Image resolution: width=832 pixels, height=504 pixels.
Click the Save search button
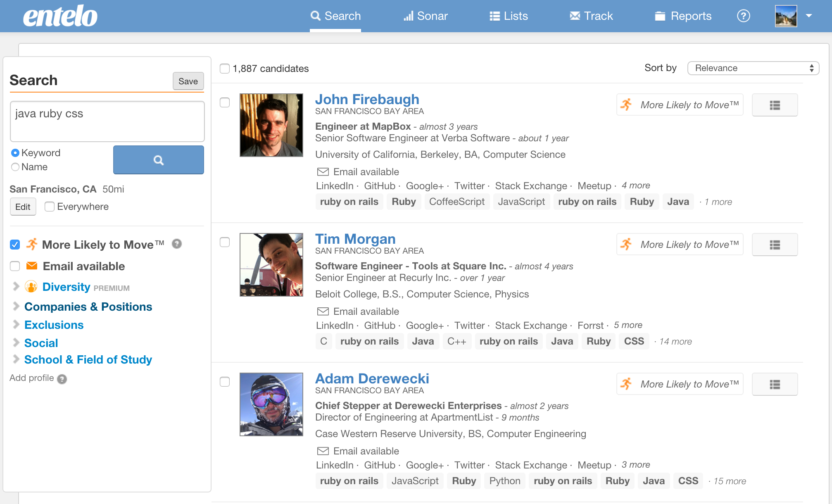(188, 81)
